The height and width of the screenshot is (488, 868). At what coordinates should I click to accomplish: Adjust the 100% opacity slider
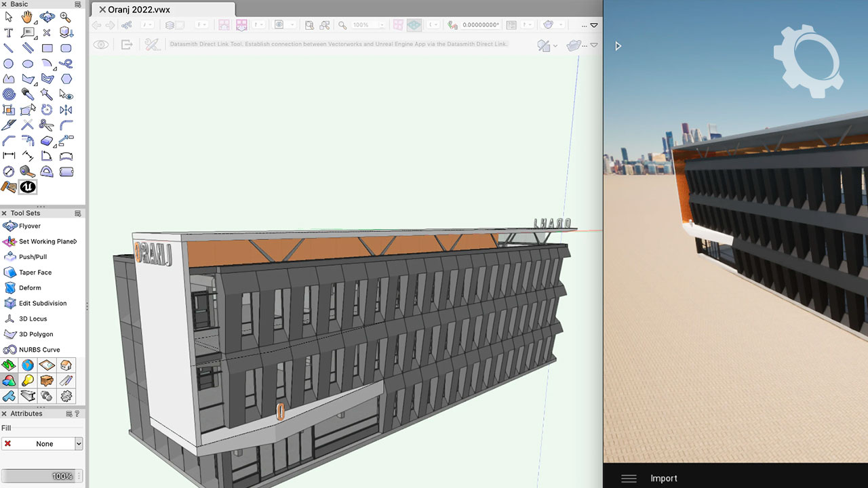point(42,476)
